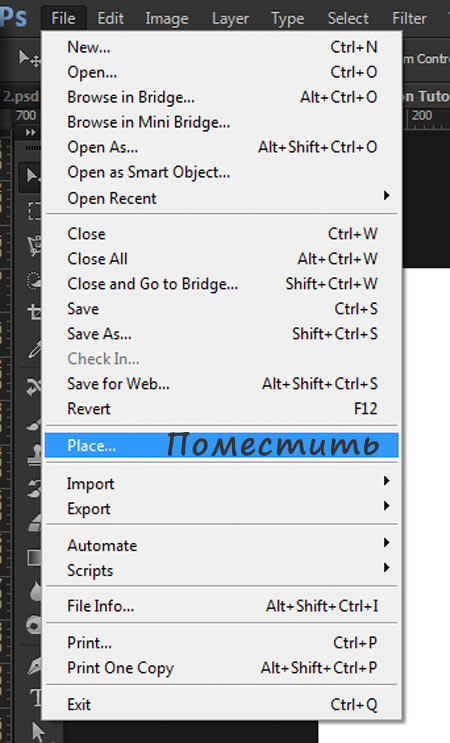Select the Path Selection arrow tool

click(37, 731)
